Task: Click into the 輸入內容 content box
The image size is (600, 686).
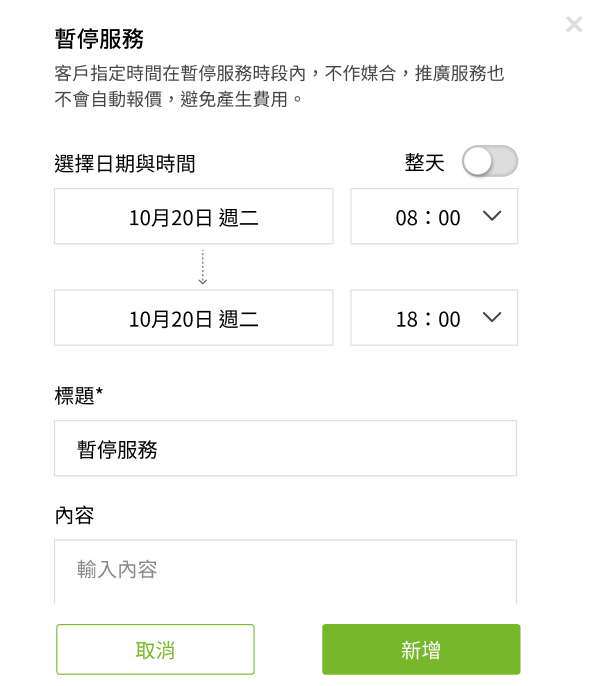Action: pyautogui.click(x=285, y=570)
